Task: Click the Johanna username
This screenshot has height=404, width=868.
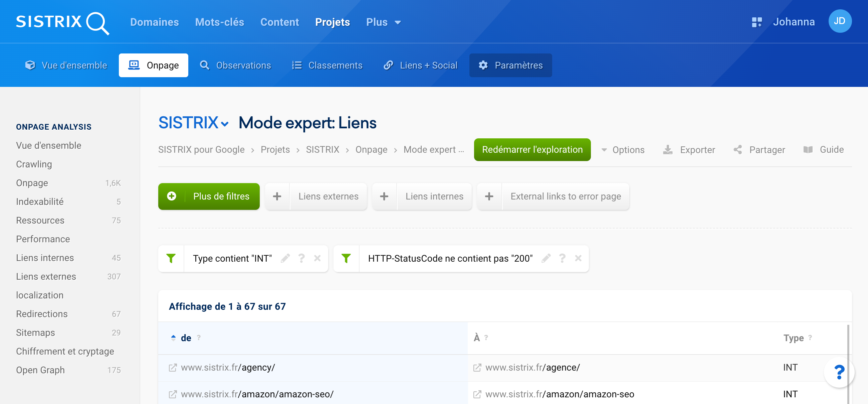Action: [794, 22]
